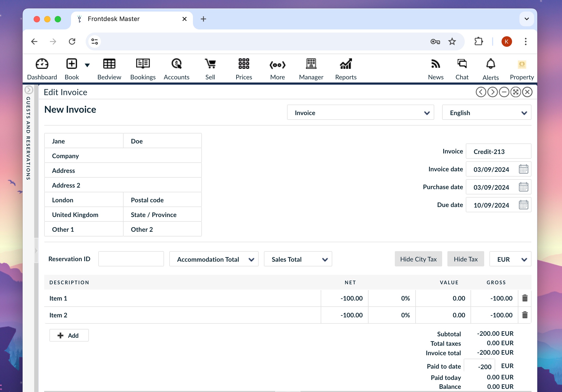Open the user profile K avatar
The width and height of the screenshot is (562, 392).
tap(507, 42)
